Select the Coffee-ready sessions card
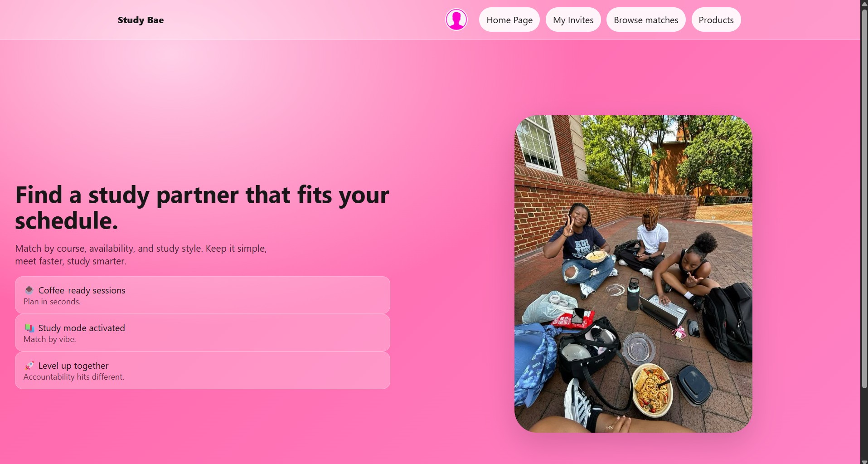This screenshot has width=868, height=464. click(203, 295)
